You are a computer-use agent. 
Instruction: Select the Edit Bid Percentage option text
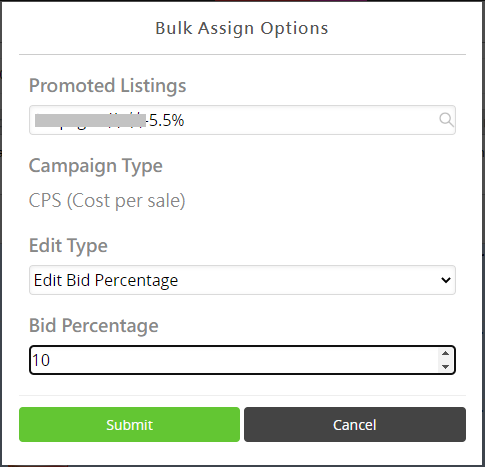[x=106, y=280]
